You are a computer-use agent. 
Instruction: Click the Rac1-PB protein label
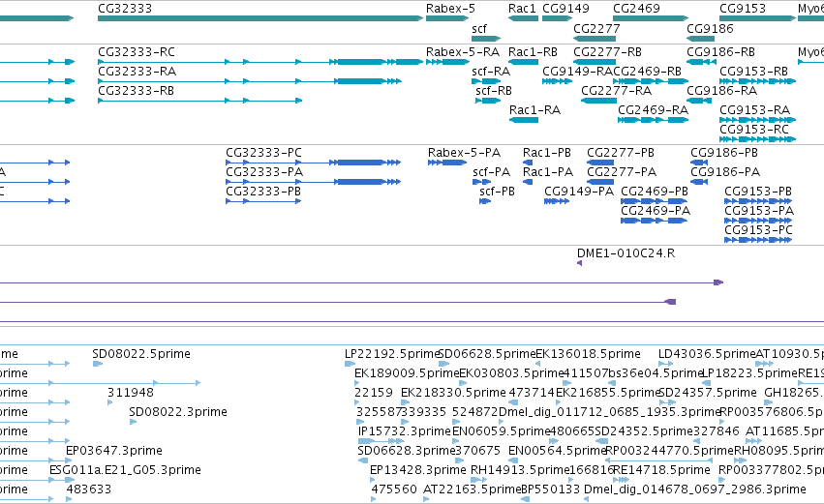tap(546, 153)
